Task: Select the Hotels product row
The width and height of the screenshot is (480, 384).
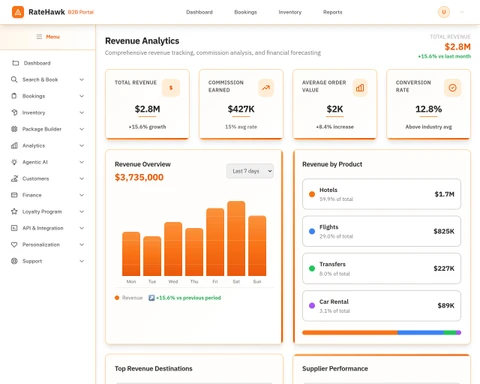Action: pos(382,194)
